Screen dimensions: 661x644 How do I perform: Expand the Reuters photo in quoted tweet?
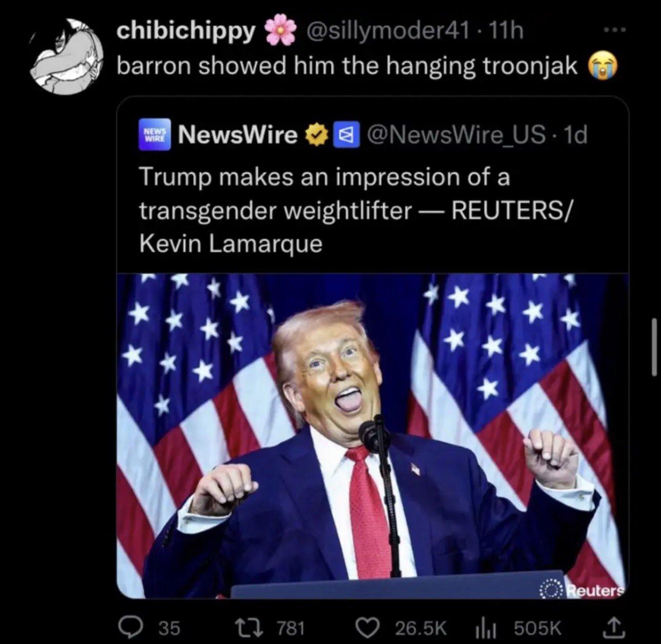372,436
